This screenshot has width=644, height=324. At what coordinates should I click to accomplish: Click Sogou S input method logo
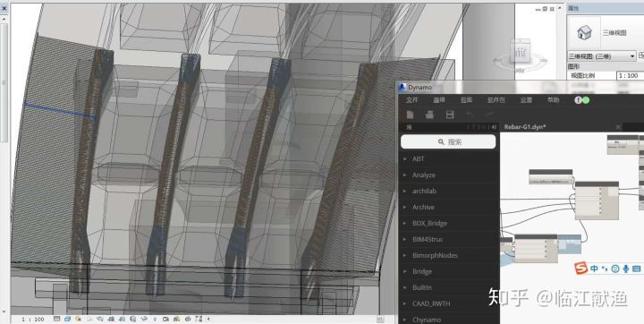coord(580,269)
